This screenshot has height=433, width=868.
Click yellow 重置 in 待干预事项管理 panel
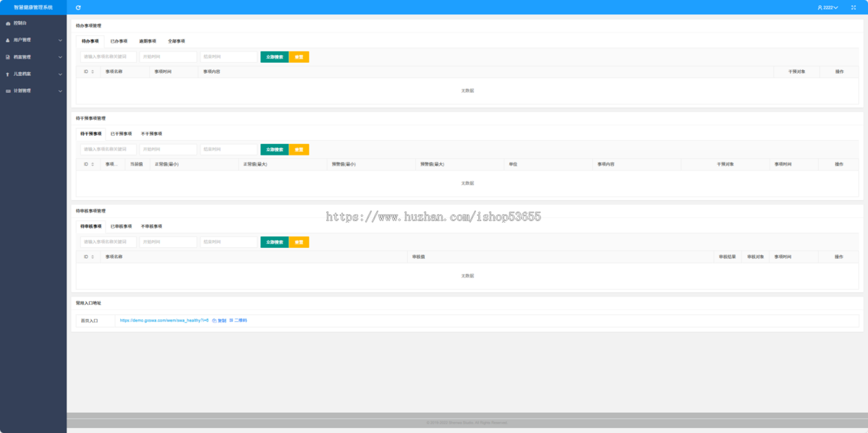coord(299,150)
